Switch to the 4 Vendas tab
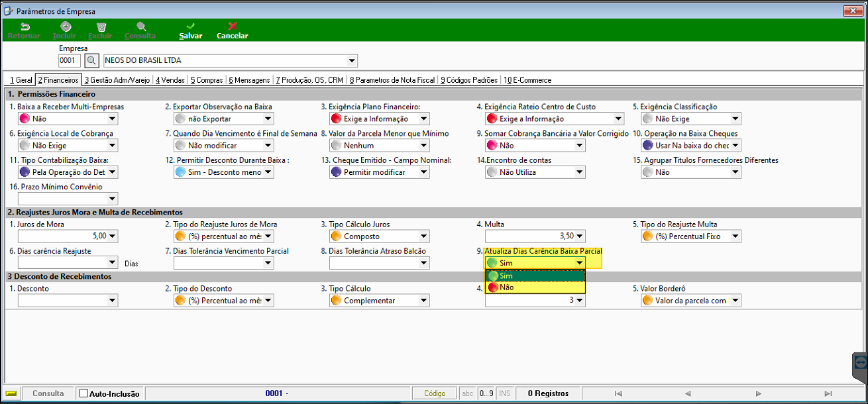The width and height of the screenshot is (868, 404). point(170,80)
